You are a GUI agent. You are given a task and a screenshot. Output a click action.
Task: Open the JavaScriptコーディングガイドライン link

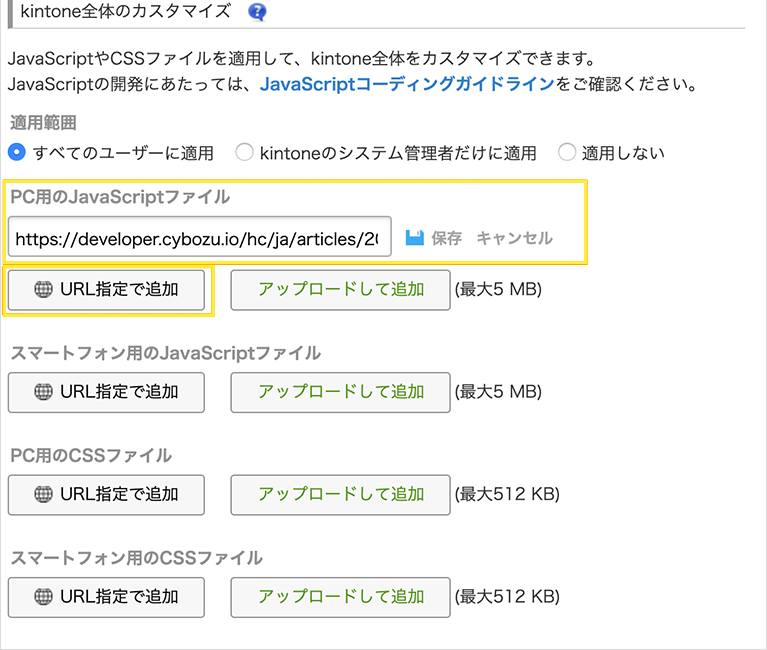click(x=406, y=85)
